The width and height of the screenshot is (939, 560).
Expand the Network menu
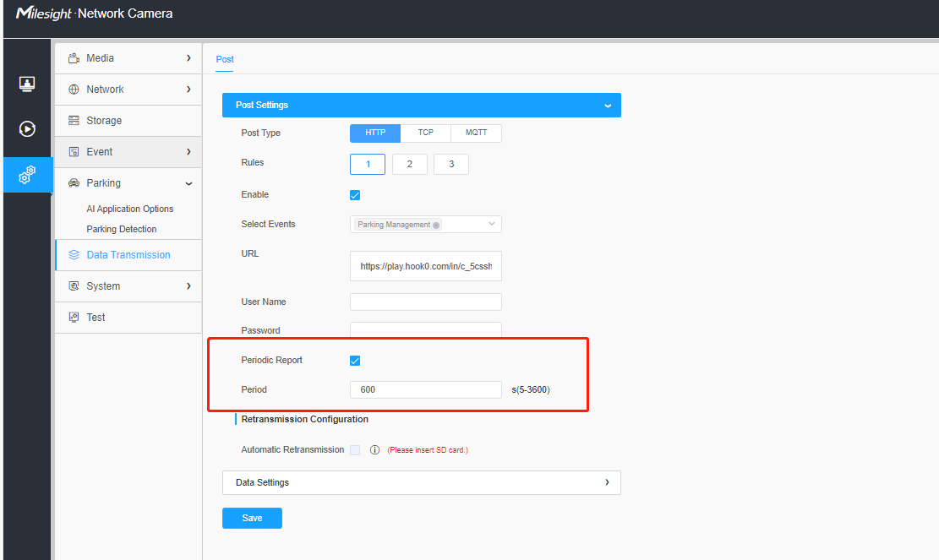(x=128, y=90)
